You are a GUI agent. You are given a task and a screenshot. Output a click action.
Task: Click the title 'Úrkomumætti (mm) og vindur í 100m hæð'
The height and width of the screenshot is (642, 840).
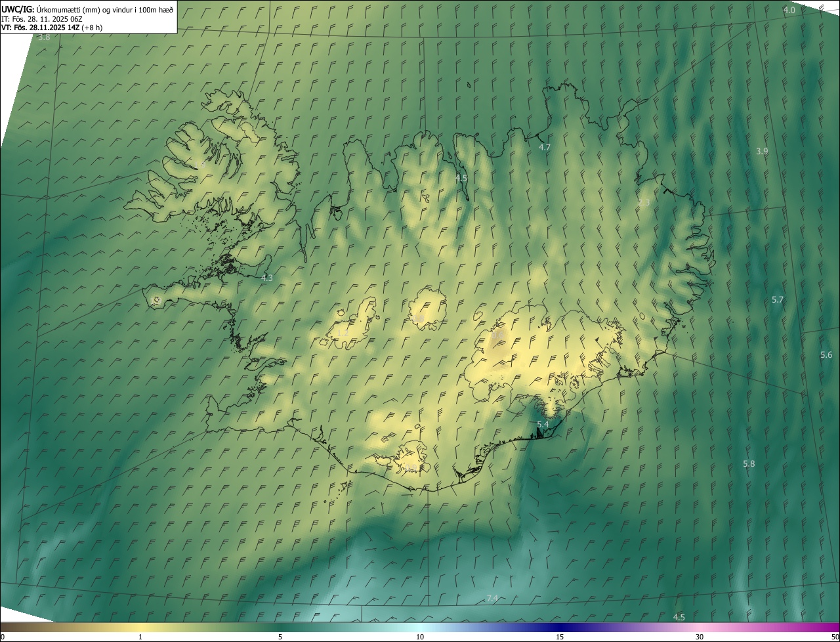(x=105, y=9)
